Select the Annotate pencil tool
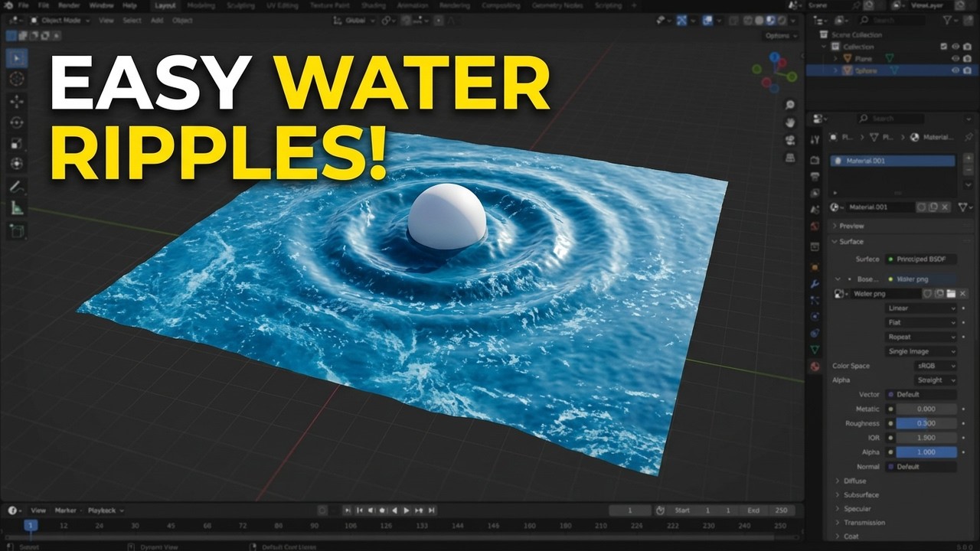Screen dimensions: 980x551 click(17, 187)
